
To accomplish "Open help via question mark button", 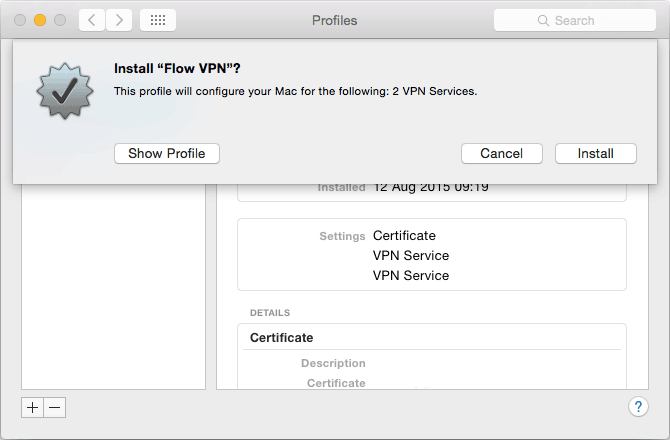I will pos(638,407).
